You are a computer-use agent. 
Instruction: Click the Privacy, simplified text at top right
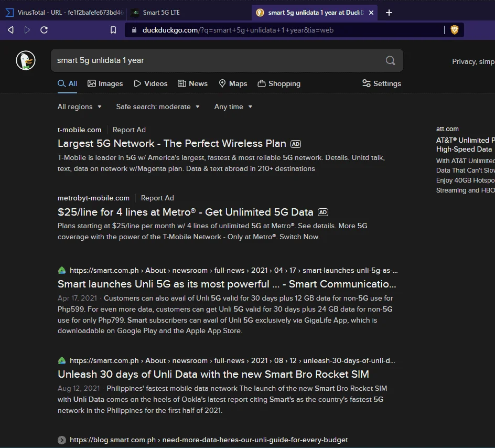tap(473, 61)
